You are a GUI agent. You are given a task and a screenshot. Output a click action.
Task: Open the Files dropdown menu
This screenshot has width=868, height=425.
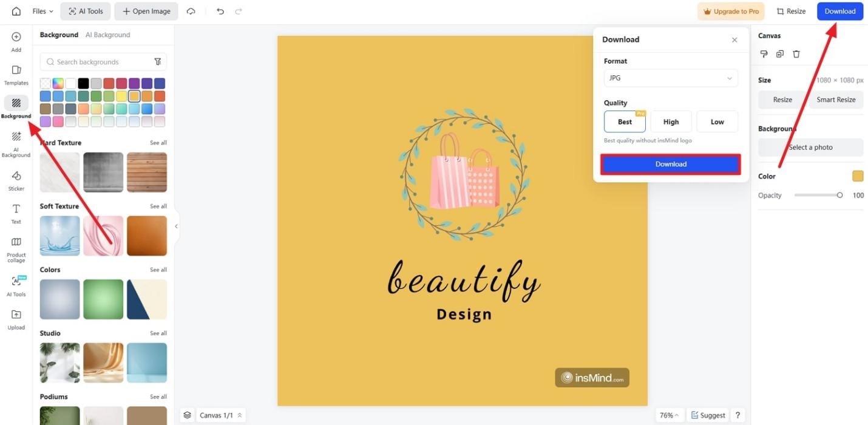coord(42,11)
